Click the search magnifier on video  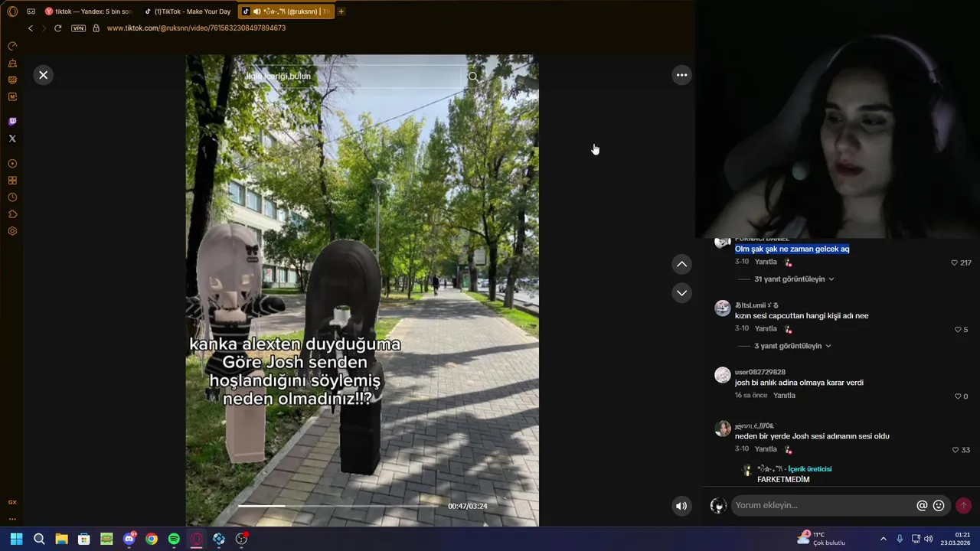click(473, 77)
